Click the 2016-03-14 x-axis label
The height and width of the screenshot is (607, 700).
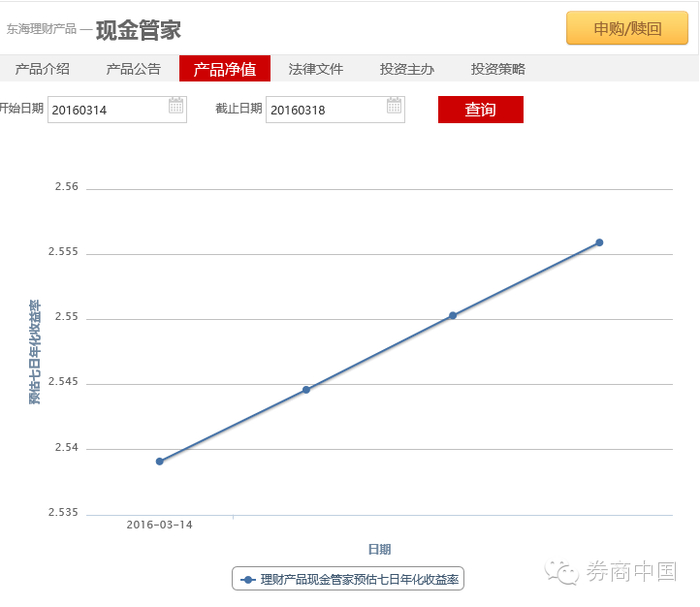point(159,525)
